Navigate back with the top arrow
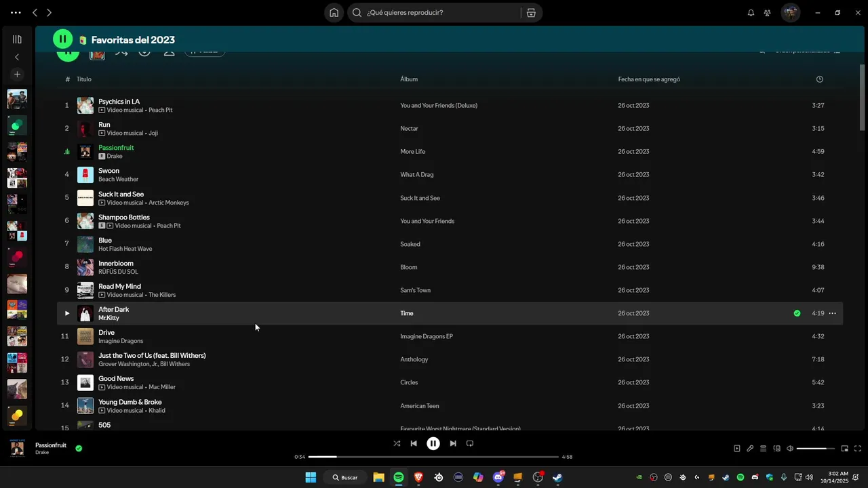This screenshot has width=868, height=488. click(35, 12)
